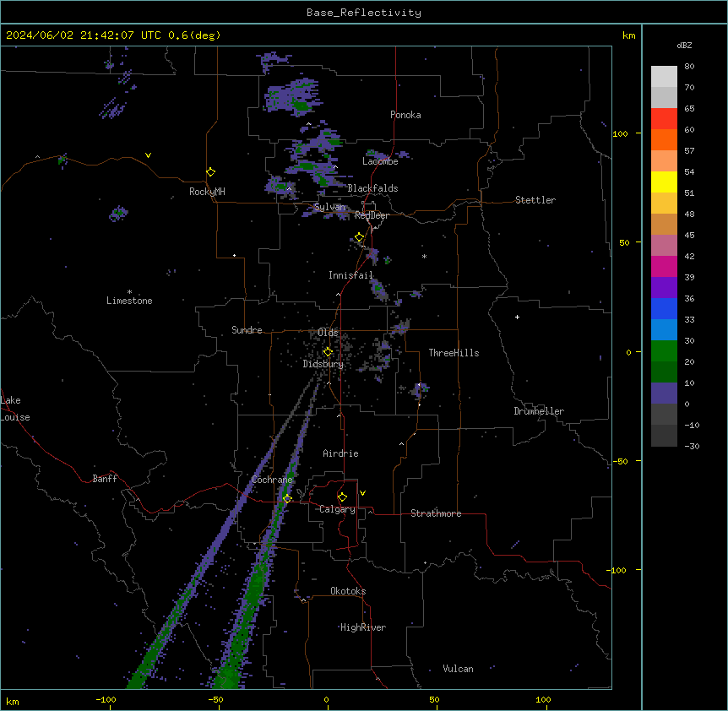Click the Strathmore town label
The image size is (728, 711).
point(436,513)
